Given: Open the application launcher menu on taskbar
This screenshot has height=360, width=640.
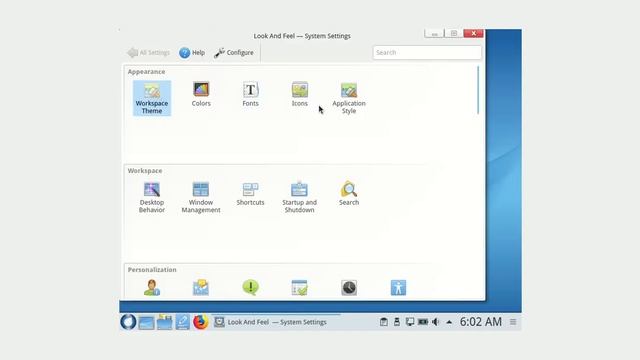Looking at the screenshot, I should pyautogui.click(x=128, y=322).
